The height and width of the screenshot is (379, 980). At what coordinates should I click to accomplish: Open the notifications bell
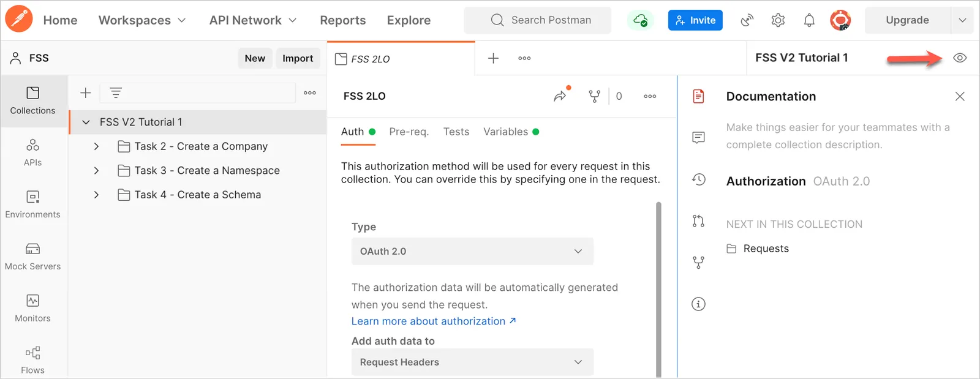tap(809, 20)
